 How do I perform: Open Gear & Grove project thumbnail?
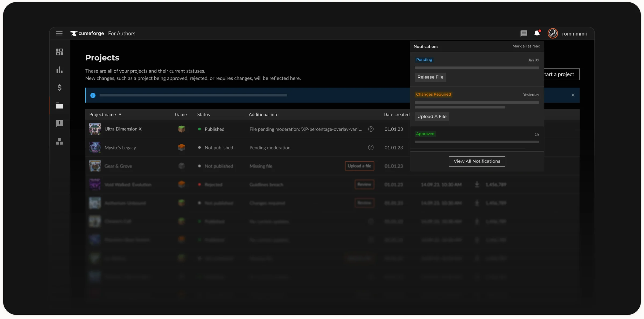[x=95, y=166]
